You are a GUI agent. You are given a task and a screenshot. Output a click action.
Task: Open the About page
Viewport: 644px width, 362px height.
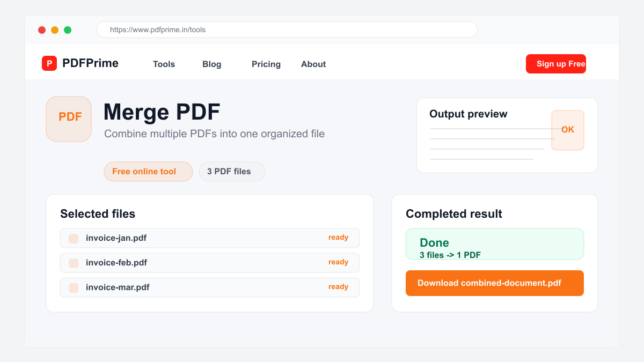point(313,64)
